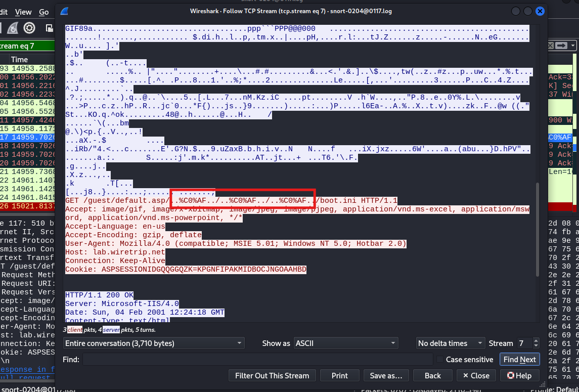Click the restart capture shark-fin icon
Viewport: 579px width, 392px height.
click(x=13, y=28)
